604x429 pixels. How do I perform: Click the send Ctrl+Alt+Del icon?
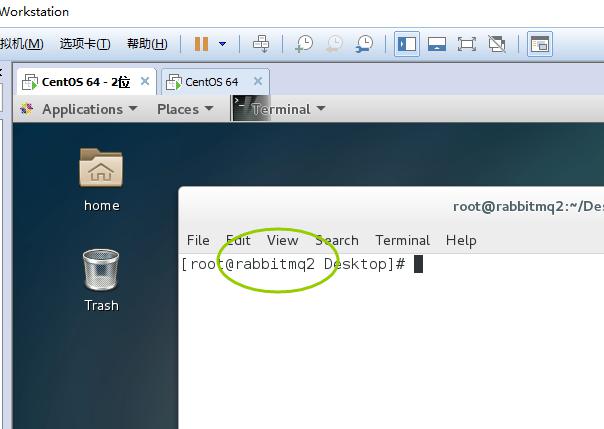pos(261,44)
